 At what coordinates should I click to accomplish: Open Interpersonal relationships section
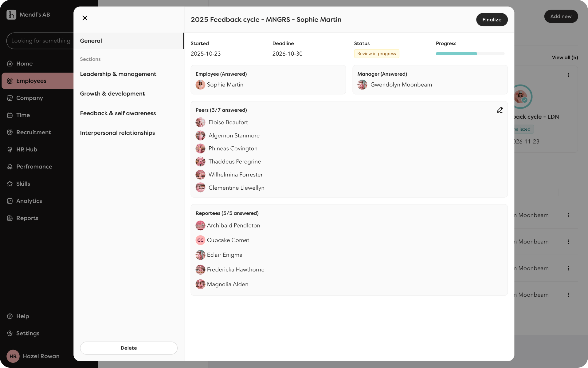(117, 133)
